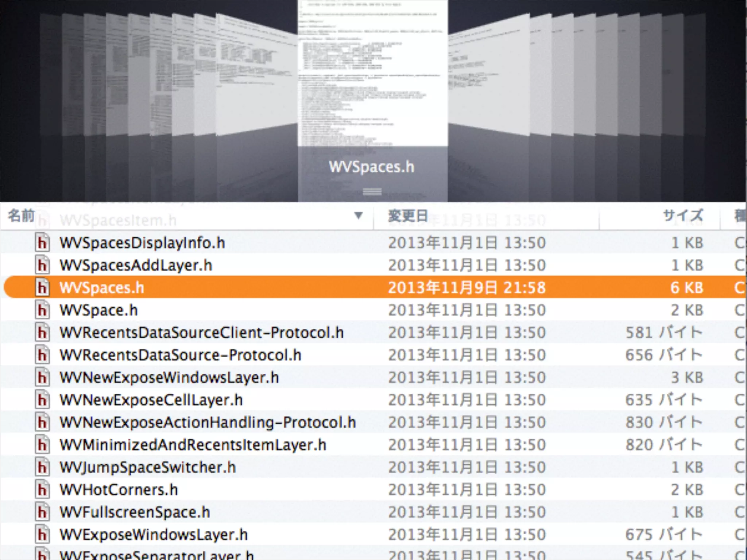The width and height of the screenshot is (747, 560).
Task: Click the WVSpacesAddLayer.h file icon
Action: click(42, 265)
